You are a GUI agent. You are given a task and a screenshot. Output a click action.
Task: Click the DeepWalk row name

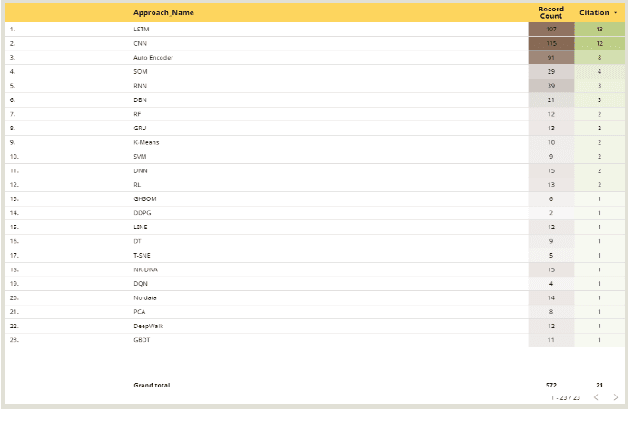pyautogui.click(x=147, y=326)
